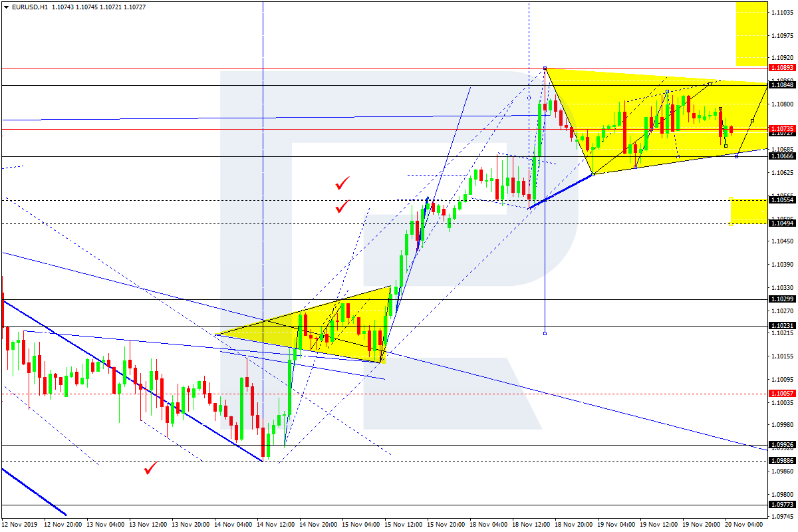
Task: Click the 12 Nov 2019 date label
Action: pyautogui.click(x=19, y=525)
